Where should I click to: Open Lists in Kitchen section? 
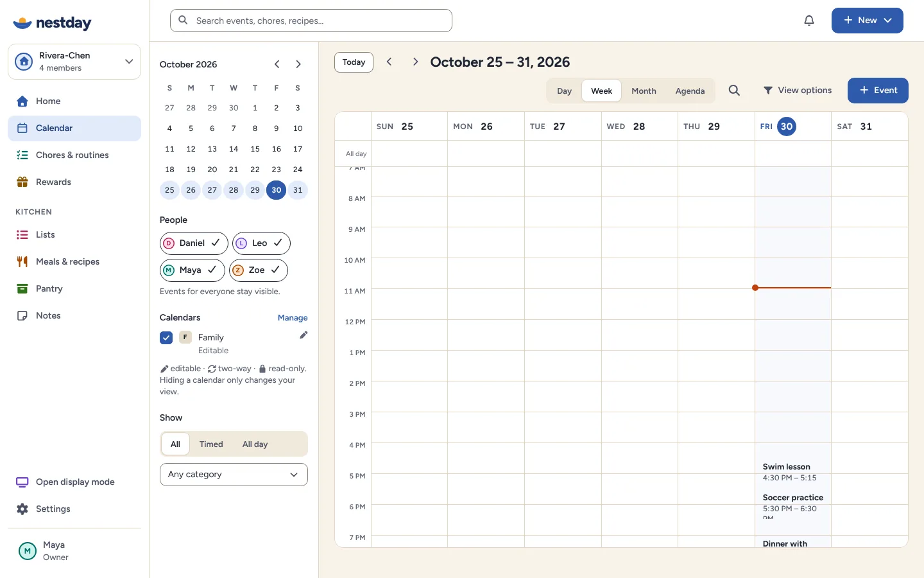(x=74, y=235)
